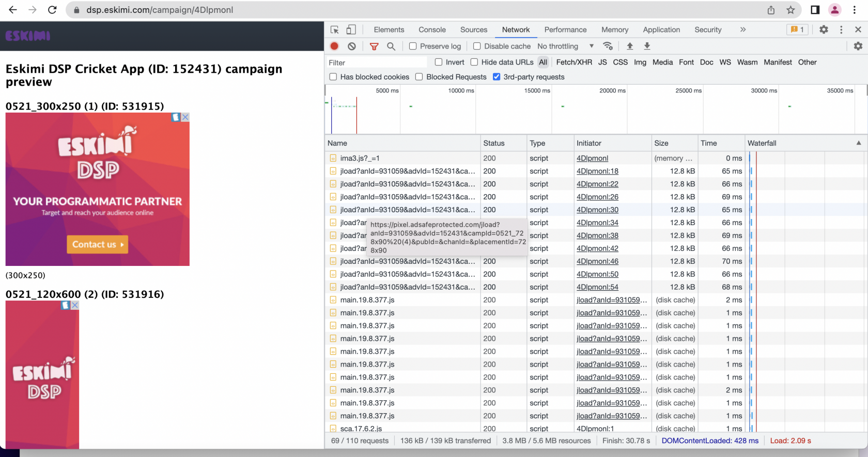
Task: Clear the network log
Action: click(x=352, y=46)
